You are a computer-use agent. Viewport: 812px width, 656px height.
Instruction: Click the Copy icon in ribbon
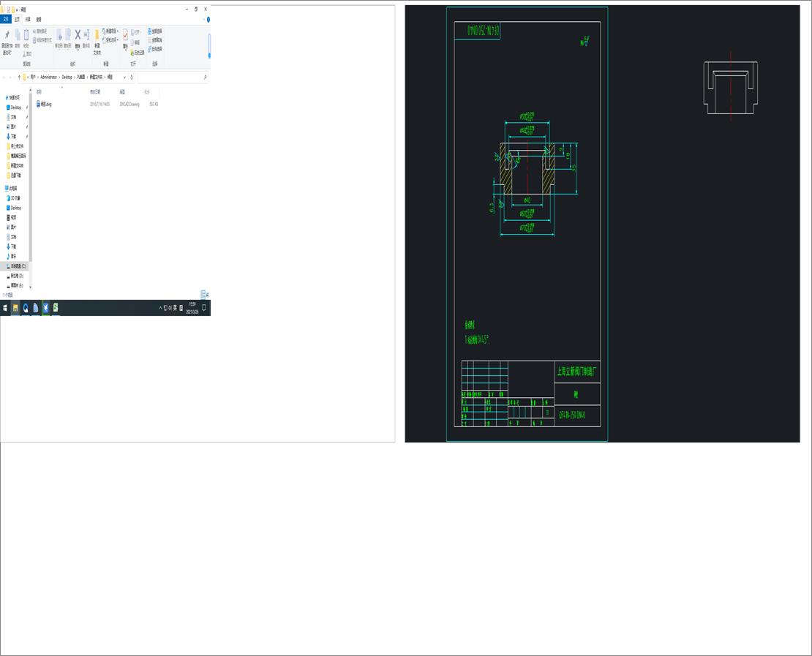[17, 35]
